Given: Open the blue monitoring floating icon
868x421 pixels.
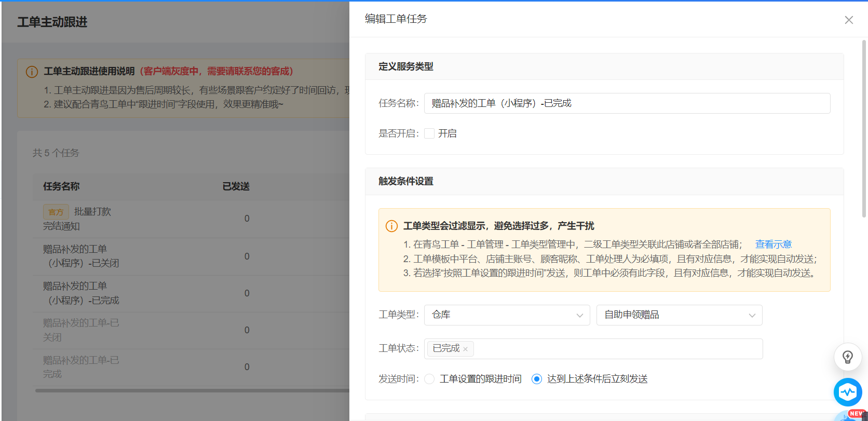Looking at the screenshot, I should 848,392.
